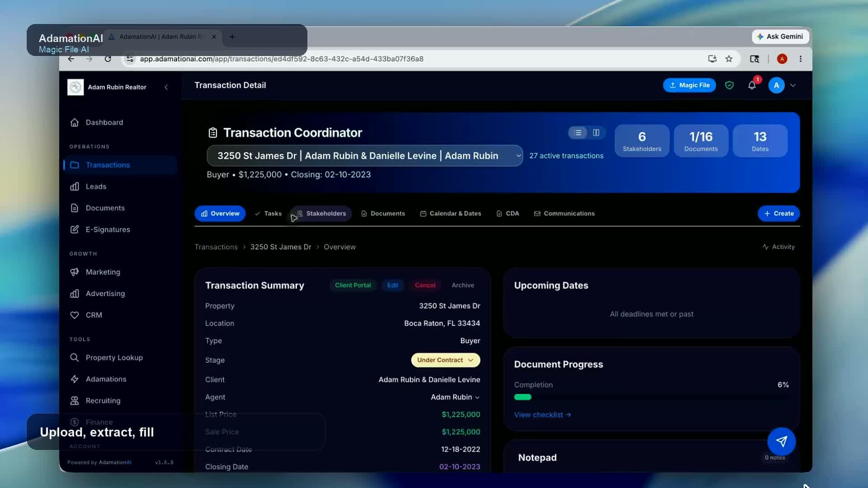
Task: Click the green shield status icon
Action: tap(729, 85)
